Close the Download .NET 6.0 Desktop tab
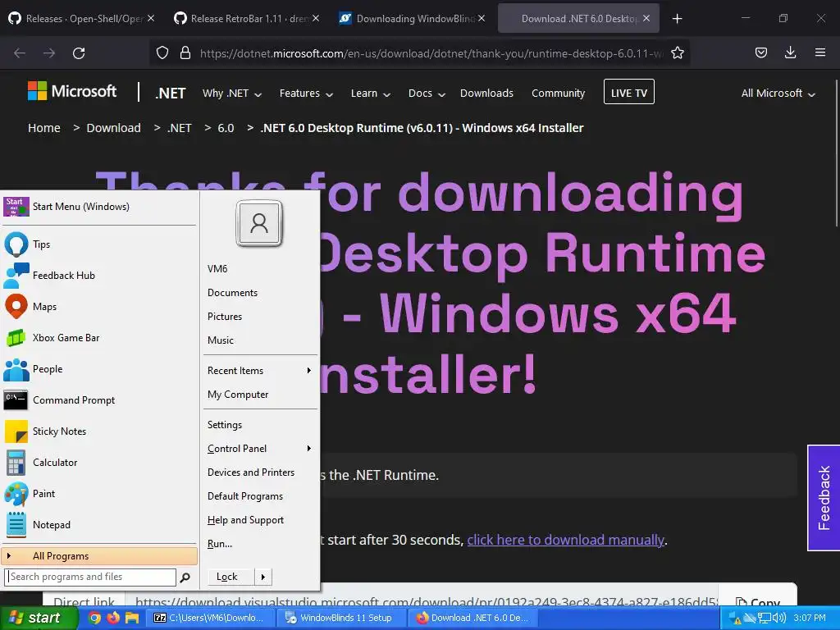 (646, 18)
